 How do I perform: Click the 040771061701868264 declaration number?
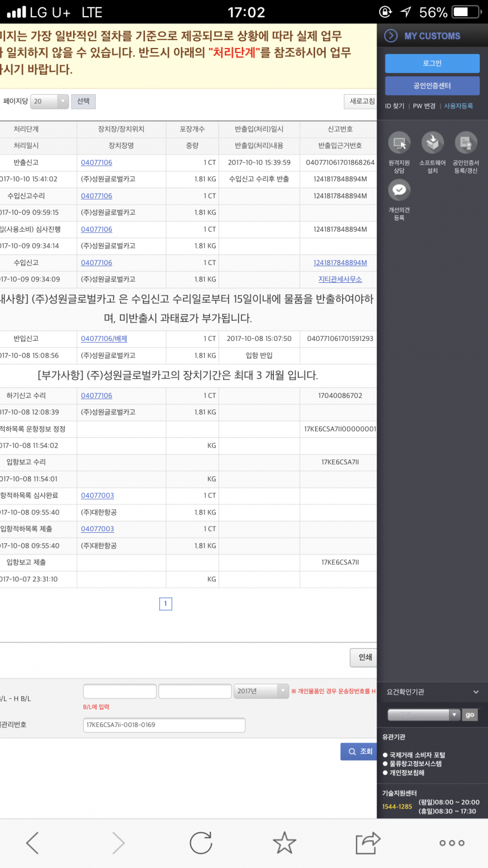pos(340,162)
